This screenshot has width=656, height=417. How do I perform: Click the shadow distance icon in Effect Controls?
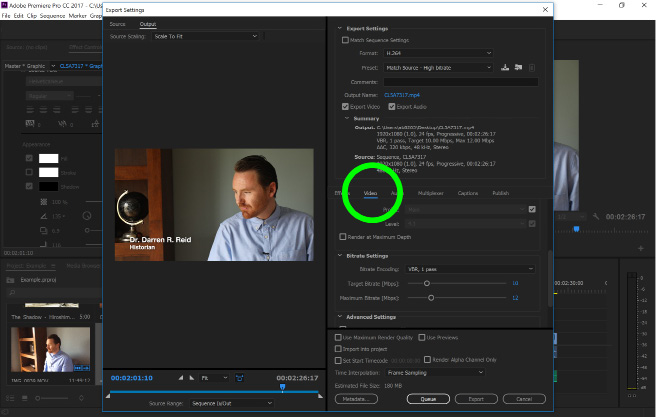click(44, 230)
